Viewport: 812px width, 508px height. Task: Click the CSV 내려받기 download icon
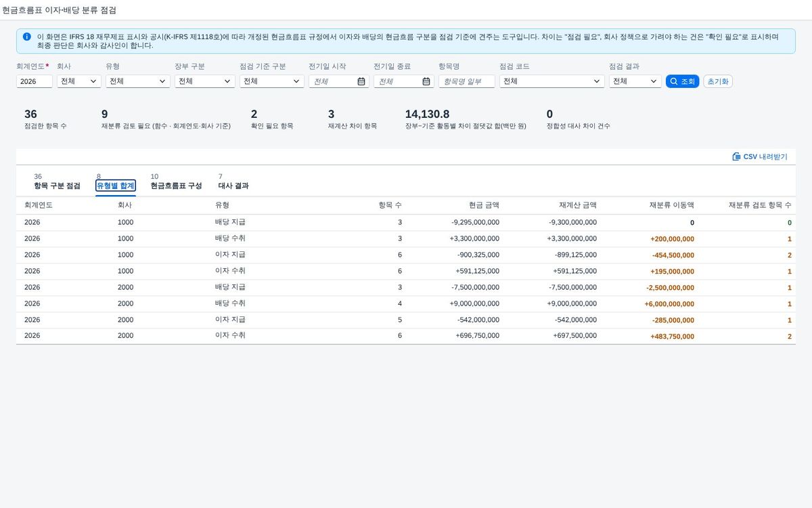736,156
